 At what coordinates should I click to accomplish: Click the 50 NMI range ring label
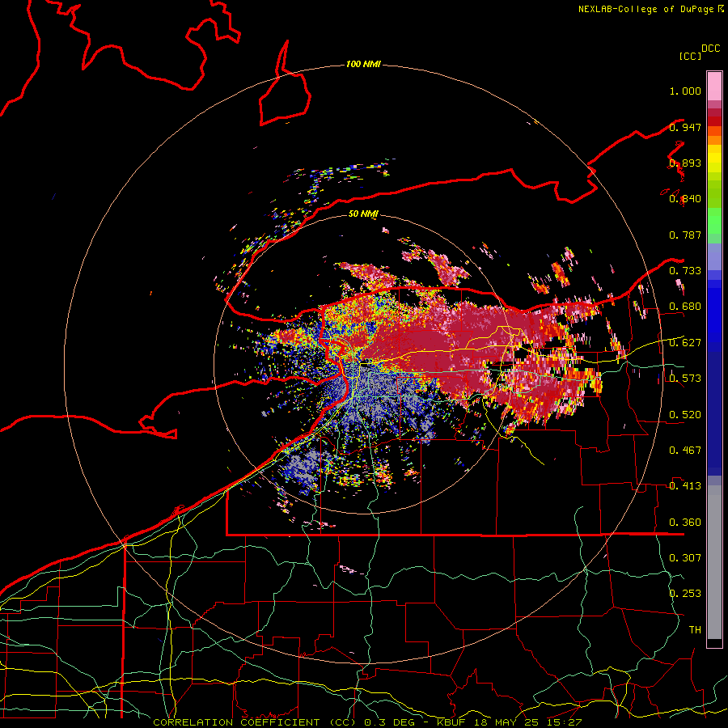click(363, 214)
